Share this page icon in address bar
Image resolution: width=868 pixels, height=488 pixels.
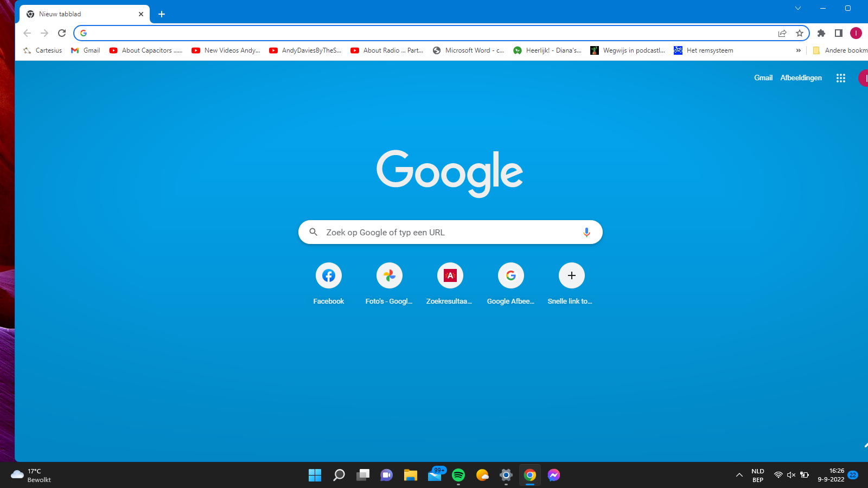[782, 33]
